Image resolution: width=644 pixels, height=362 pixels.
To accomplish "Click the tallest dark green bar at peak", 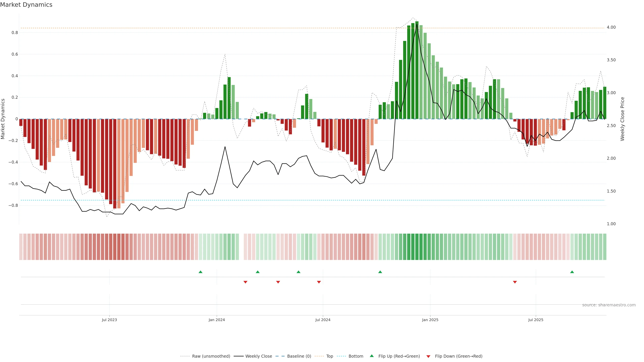I will pyautogui.click(x=417, y=70).
